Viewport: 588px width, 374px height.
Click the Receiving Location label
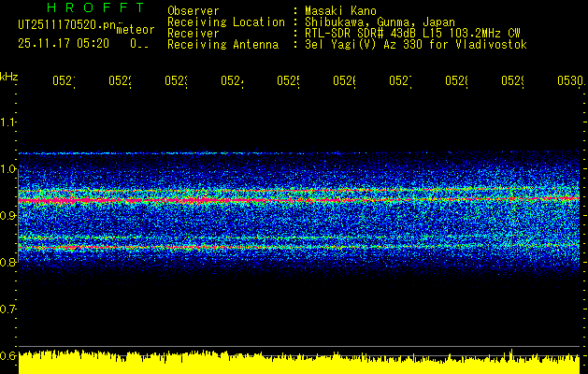click(x=226, y=22)
